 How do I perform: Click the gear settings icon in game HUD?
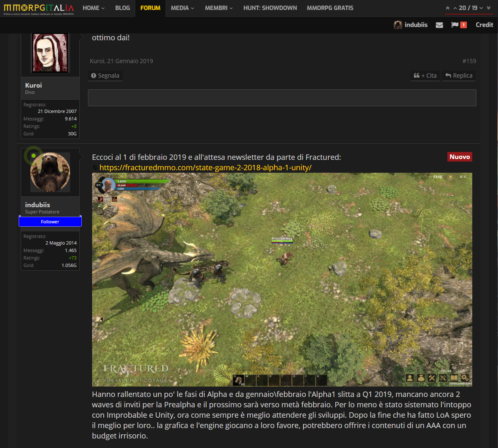(465, 378)
